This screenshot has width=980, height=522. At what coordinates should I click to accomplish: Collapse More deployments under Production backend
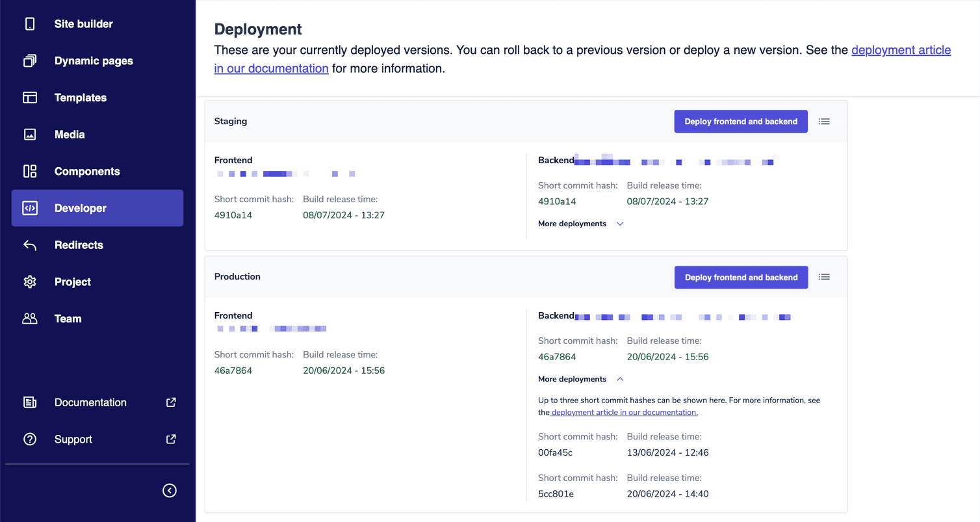click(x=580, y=378)
